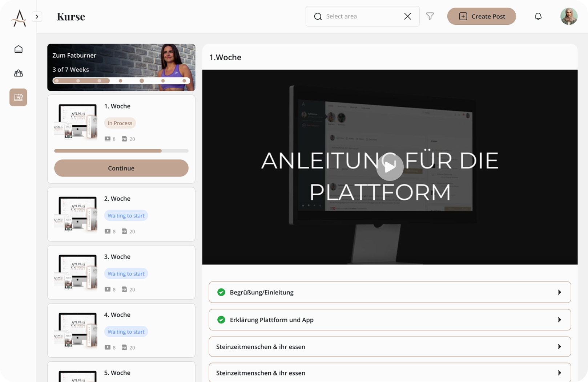Open notifications bell icon
Viewport: 588px width, 382px height.
click(x=538, y=16)
